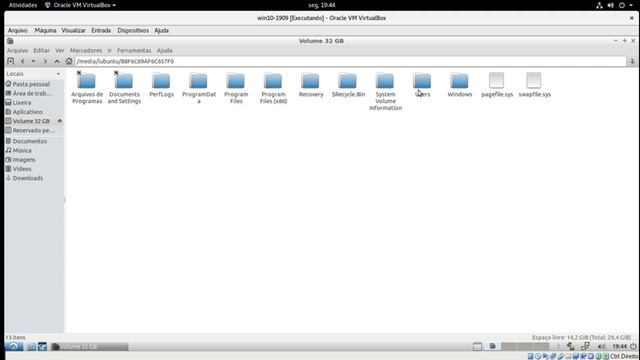
Task: Select Reservado pe... volume in the sidebar
Action: click(33, 131)
